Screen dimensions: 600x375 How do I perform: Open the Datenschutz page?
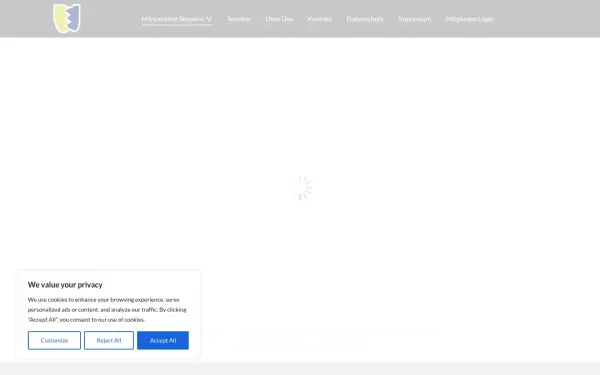365,19
